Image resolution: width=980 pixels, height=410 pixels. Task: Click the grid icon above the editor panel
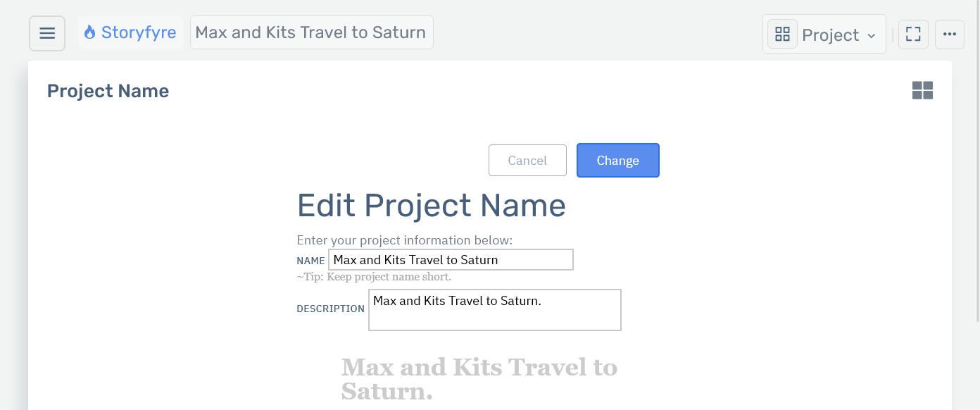coord(922,90)
